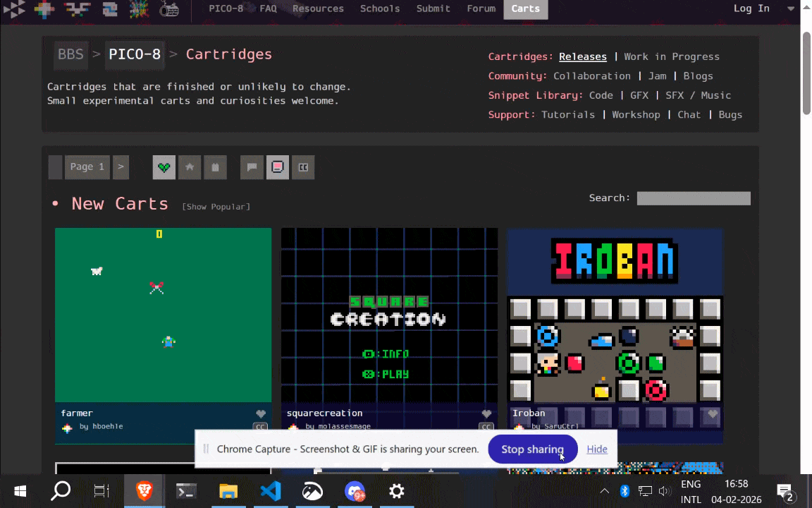Click the next page arrow button
Viewport: 812px width, 508px height.
(120, 167)
